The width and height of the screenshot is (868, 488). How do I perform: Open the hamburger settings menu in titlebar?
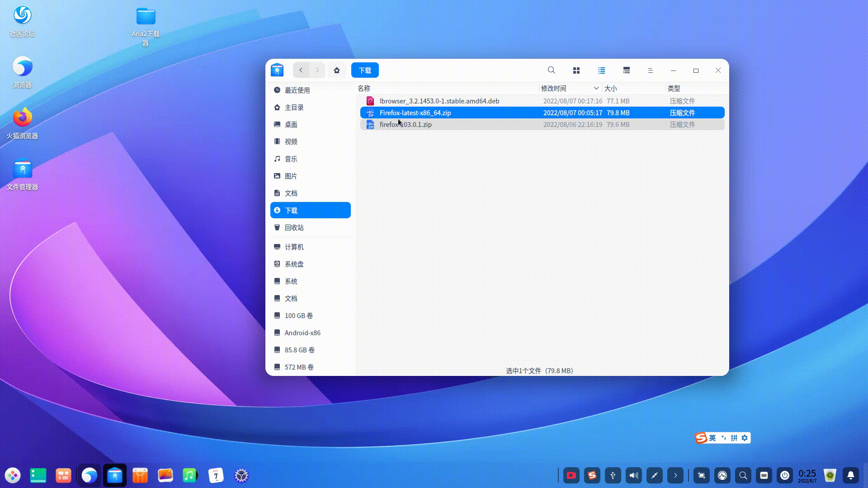point(651,70)
